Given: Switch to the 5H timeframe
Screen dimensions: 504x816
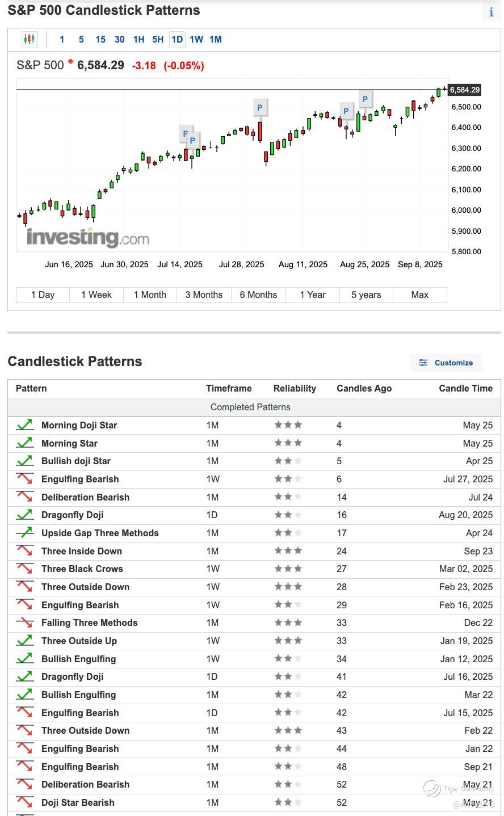Looking at the screenshot, I should point(158,39).
